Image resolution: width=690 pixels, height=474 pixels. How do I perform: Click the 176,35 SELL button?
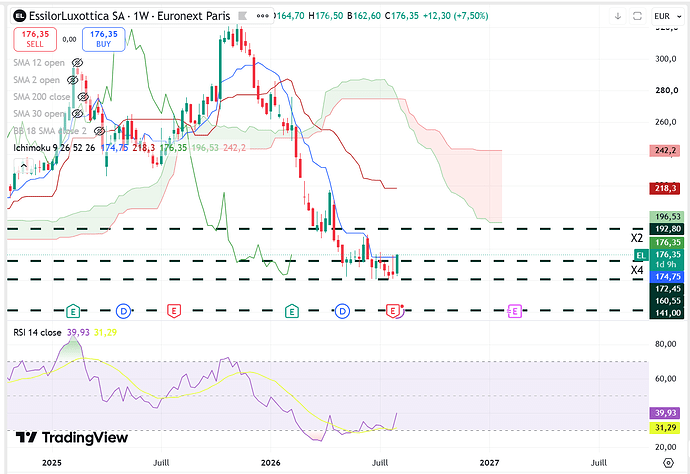coord(35,39)
